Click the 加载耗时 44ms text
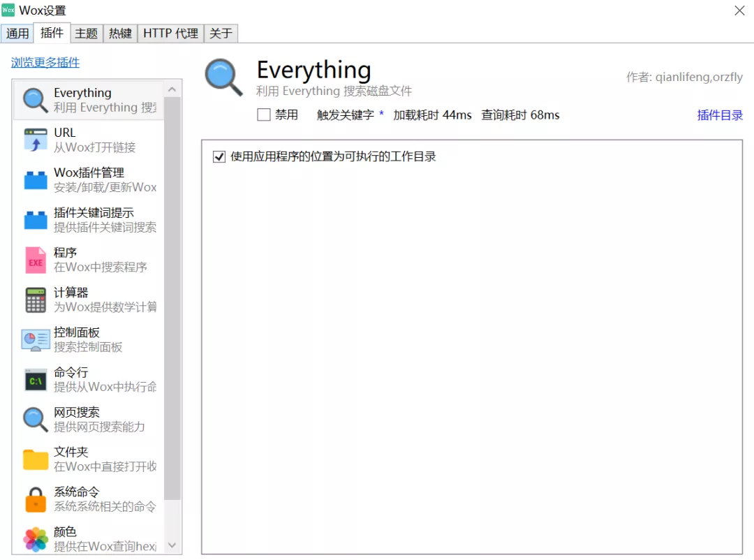This screenshot has width=754, height=560. pos(432,115)
